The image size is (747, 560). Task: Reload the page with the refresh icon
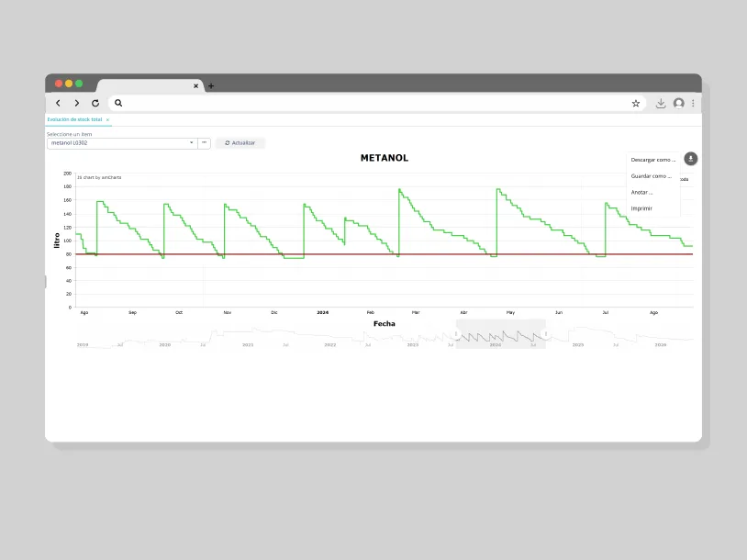(95, 103)
